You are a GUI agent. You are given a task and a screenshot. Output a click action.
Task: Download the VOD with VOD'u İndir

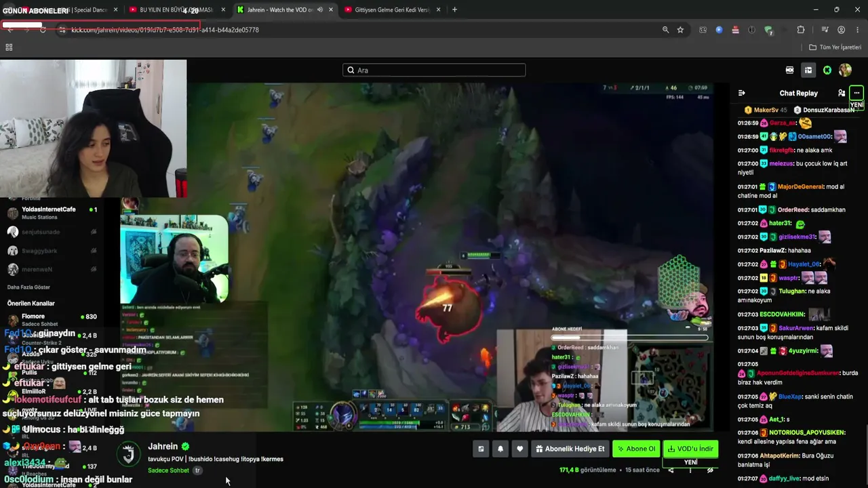pos(690,449)
